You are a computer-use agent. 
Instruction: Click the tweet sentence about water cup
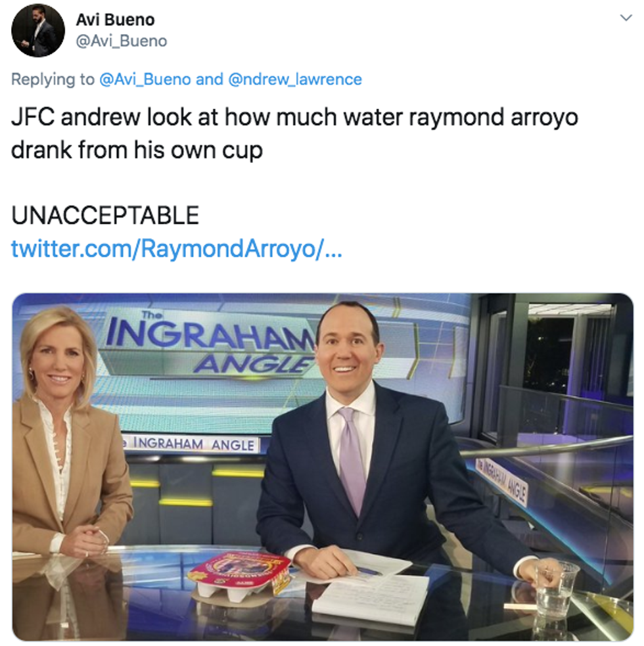294,133
